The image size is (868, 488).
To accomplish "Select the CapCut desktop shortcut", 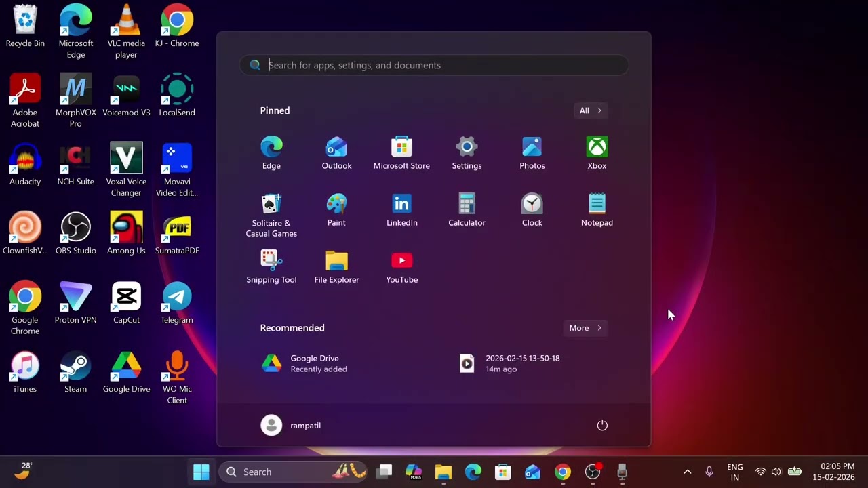I will 126,303.
